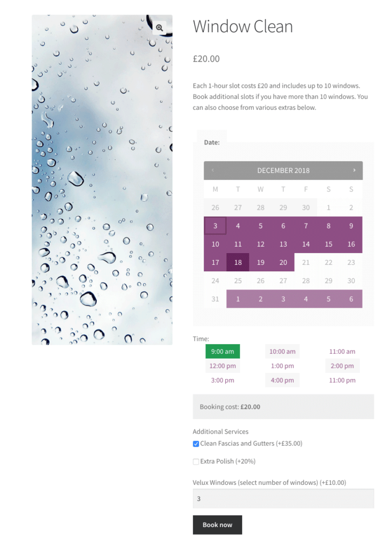Select the 2:00 pm time slot

pos(342,366)
